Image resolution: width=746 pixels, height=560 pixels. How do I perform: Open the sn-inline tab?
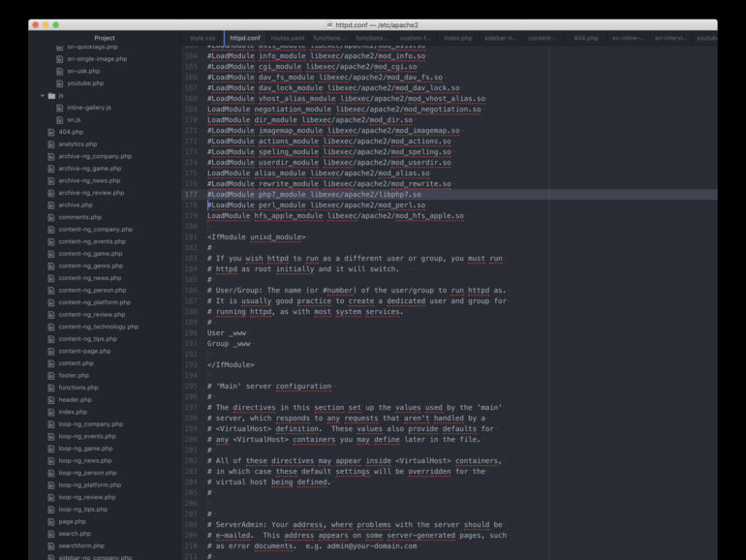coord(628,38)
